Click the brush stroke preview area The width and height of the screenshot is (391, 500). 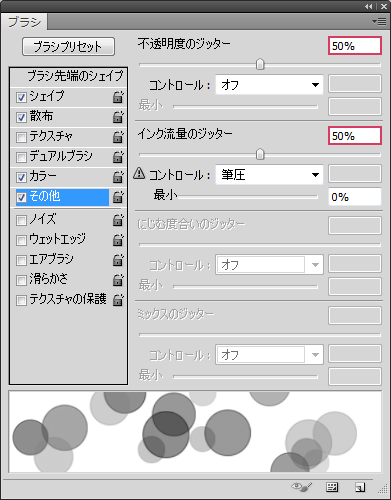tap(195, 432)
